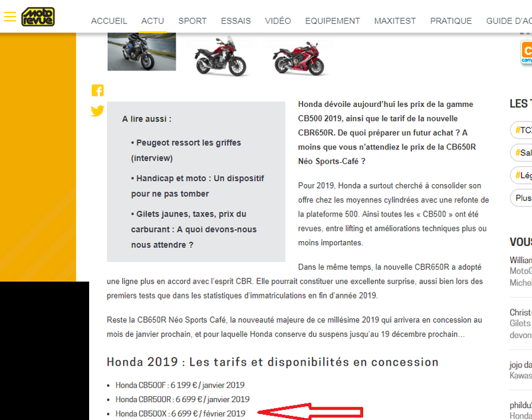This screenshot has width=532, height=420.
Task: Open the Honda comment by phildu
Action: click(521, 410)
